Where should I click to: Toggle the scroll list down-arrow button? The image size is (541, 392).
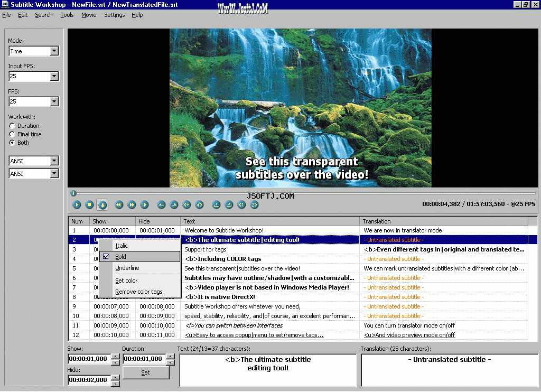tap(102, 204)
